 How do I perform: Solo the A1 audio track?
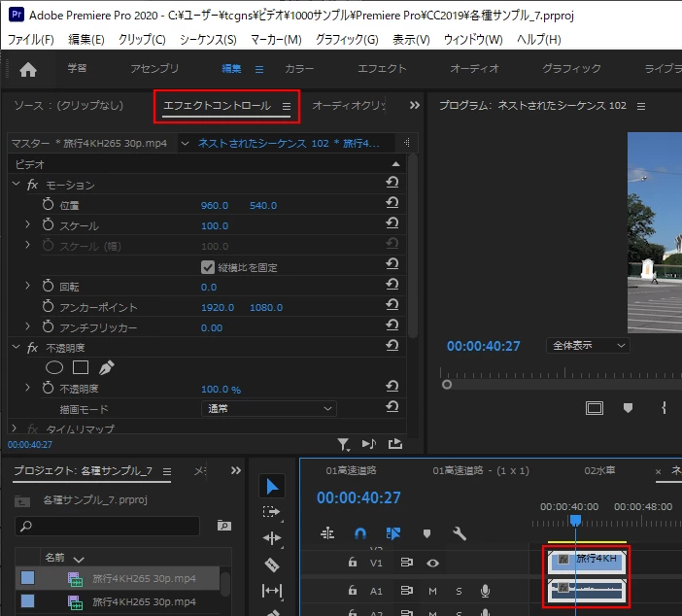[459, 591]
